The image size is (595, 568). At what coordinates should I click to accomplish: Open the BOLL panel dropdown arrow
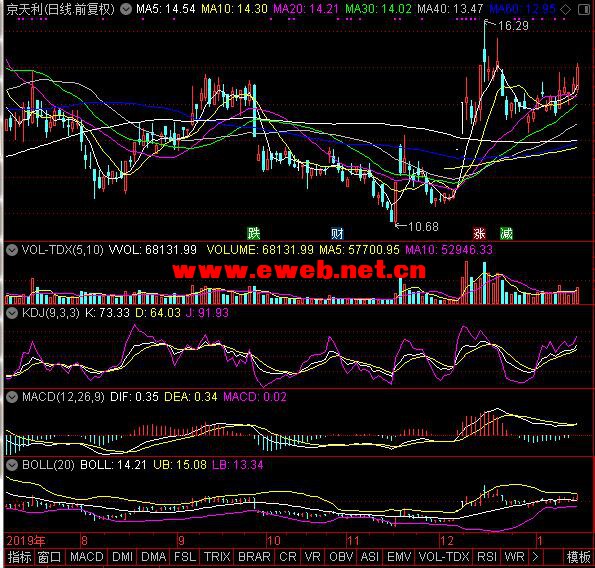pos(12,465)
